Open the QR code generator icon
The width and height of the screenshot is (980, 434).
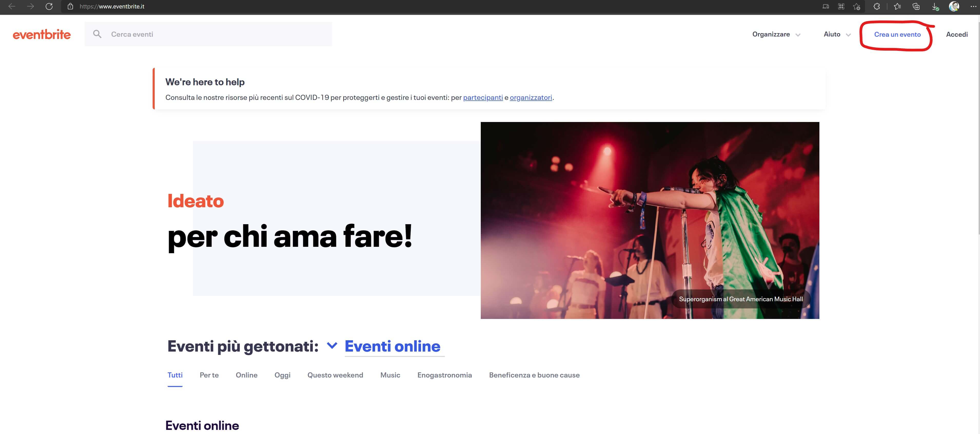click(841, 6)
